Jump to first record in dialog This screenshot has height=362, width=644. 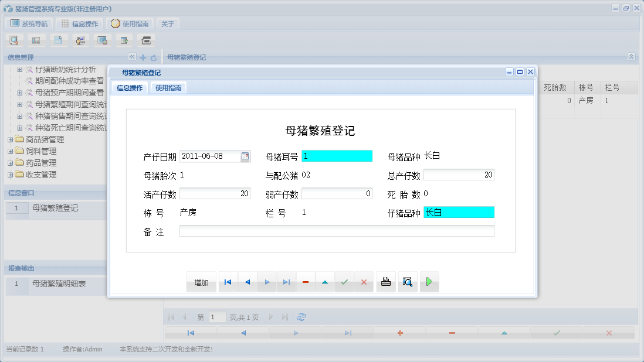pyautogui.click(x=228, y=282)
